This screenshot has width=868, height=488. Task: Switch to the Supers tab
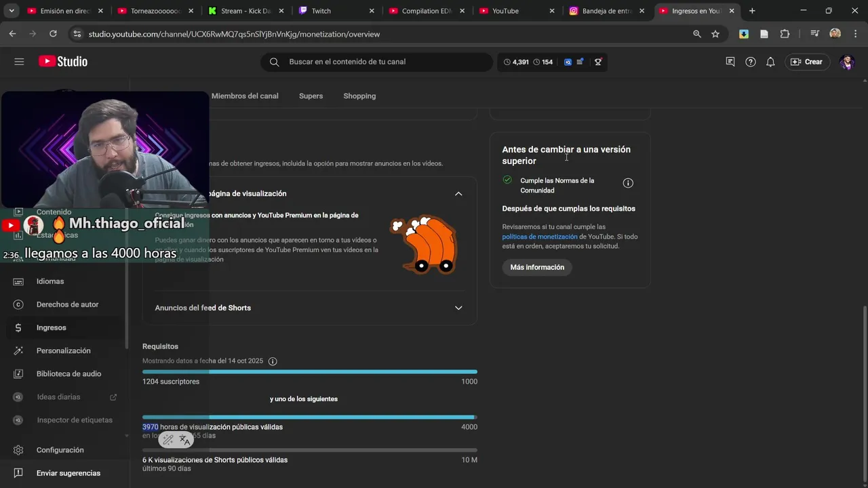311,96
